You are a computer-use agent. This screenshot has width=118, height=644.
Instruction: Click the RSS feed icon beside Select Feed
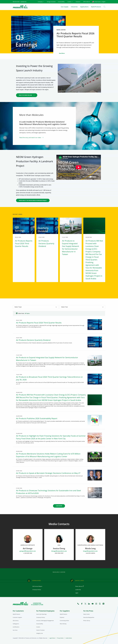(17, 313)
